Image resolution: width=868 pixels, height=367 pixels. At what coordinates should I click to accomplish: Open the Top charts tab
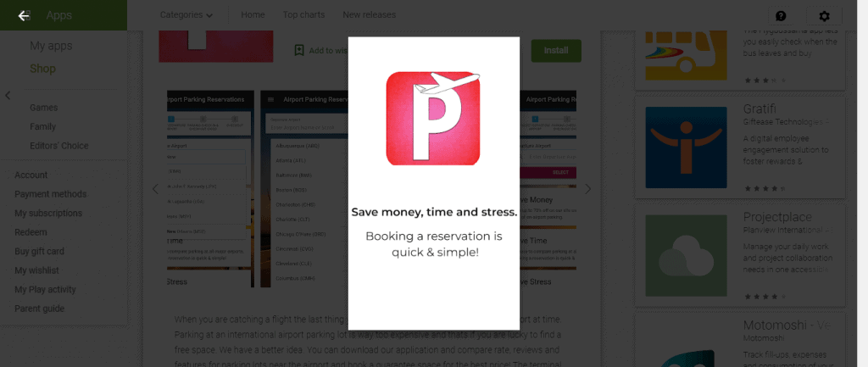304,15
